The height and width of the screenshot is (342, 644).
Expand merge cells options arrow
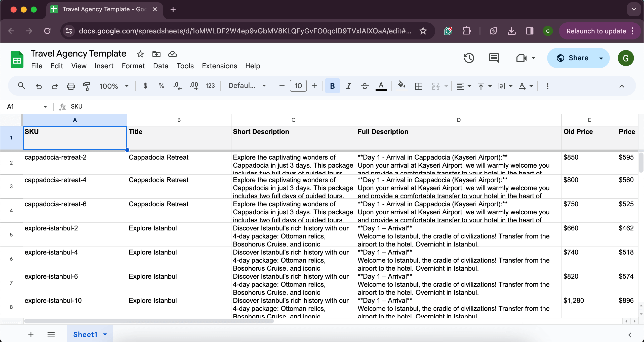(x=446, y=86)
